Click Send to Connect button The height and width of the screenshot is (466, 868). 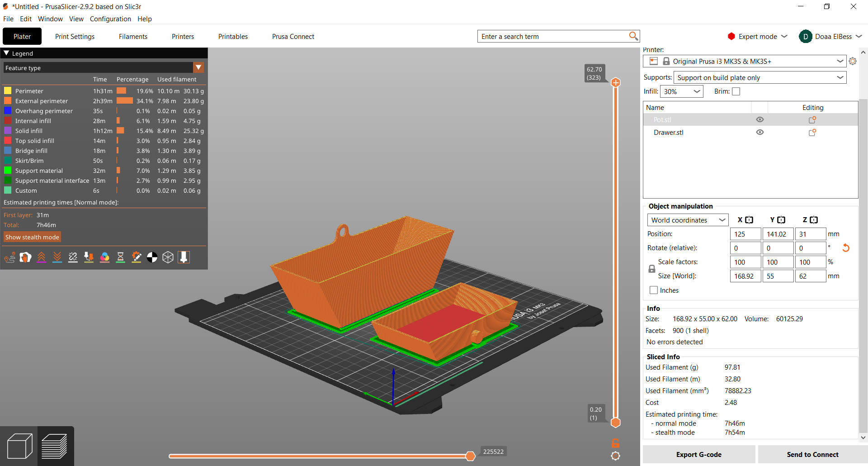click(x=812, y=454)
